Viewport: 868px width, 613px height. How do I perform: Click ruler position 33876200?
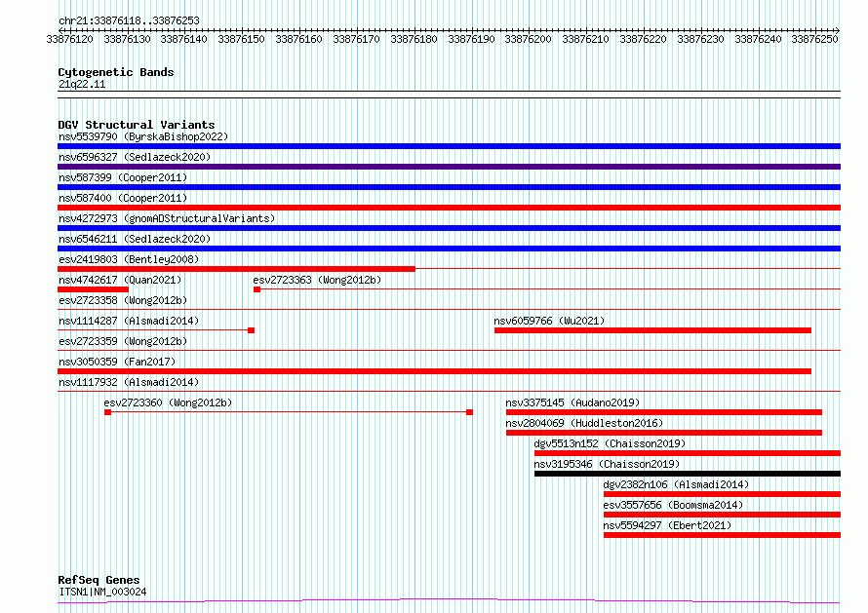pos(528,39)
